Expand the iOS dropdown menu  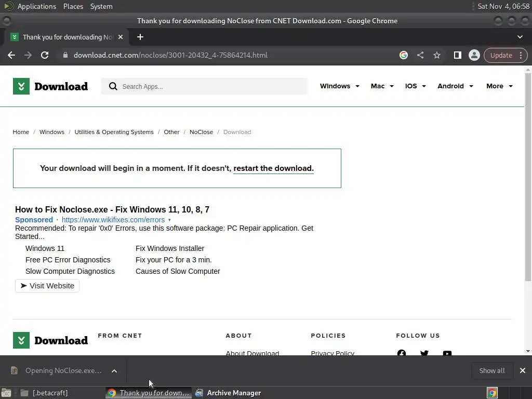pos(415,86)
